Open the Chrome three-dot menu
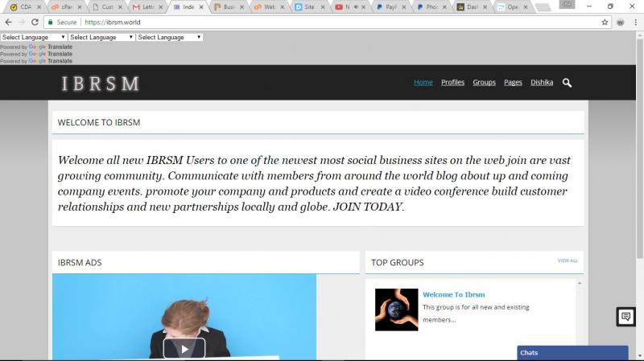The width and height of the screenshot is (644, 361). [x=635, y=23]
